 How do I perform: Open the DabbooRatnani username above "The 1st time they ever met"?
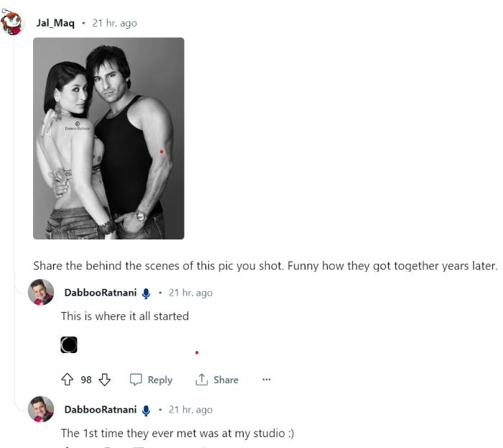tap(100, 409)
